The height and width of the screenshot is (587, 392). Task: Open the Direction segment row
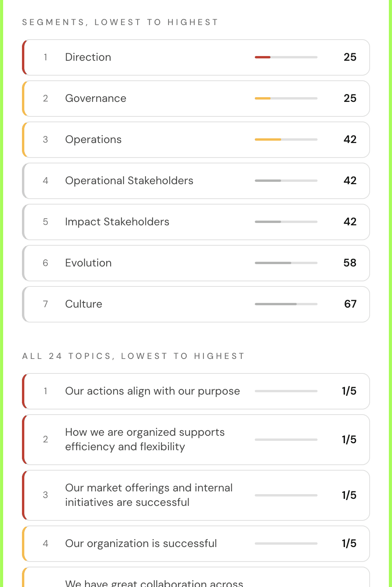coord(196,57)
